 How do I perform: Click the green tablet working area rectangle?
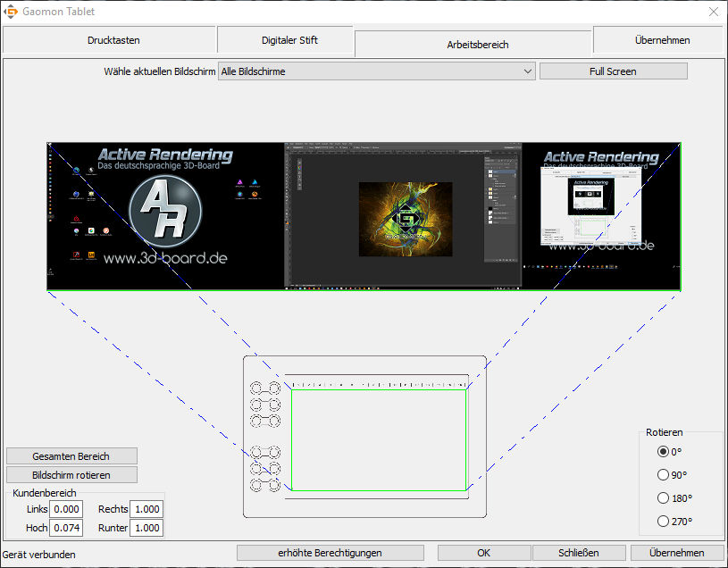tap(379, 440)
